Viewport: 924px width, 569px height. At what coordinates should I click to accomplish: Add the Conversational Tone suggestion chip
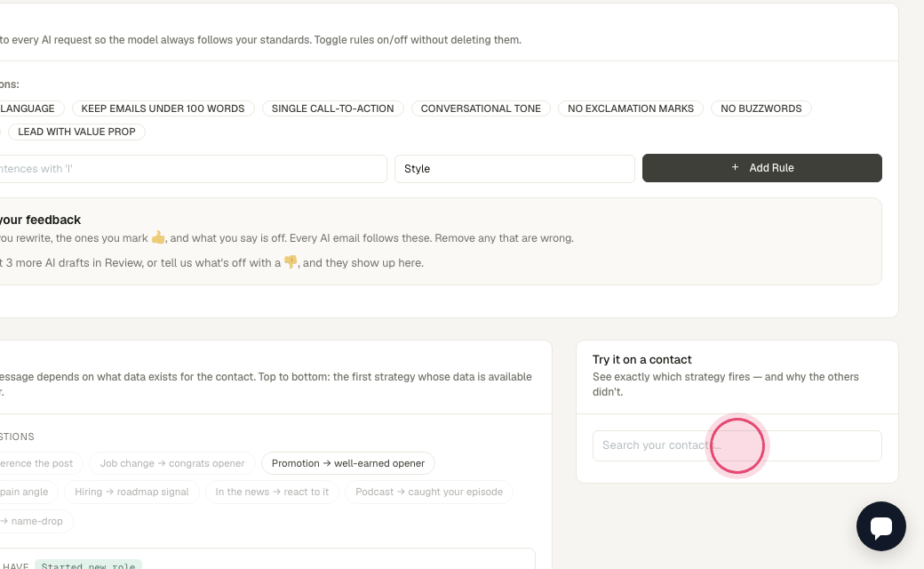coord(481,108)
